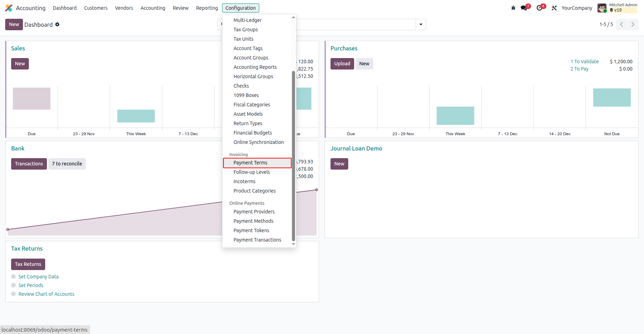This screenshot has width=644, height=334.
Task: Select Multi-Ledger menu entry
Action: 257,20
